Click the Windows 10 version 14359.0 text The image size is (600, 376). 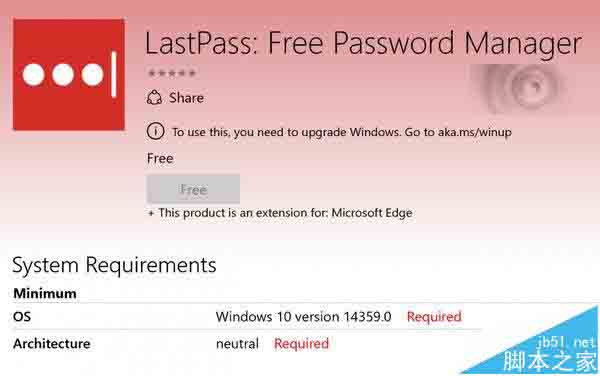pos(303,317)
